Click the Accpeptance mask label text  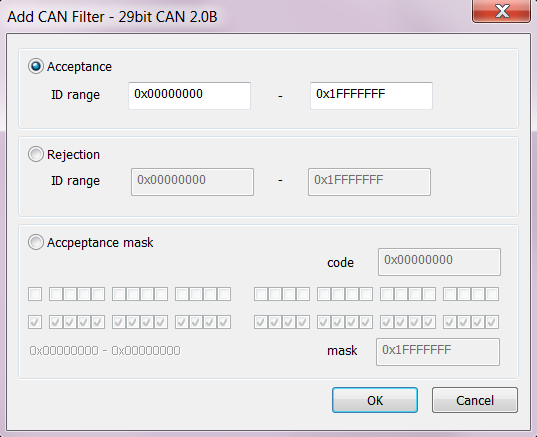pos(100,242)
